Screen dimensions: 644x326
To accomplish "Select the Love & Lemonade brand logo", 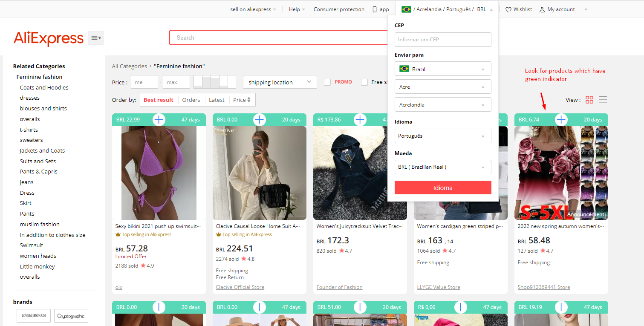I will (34, 316).
